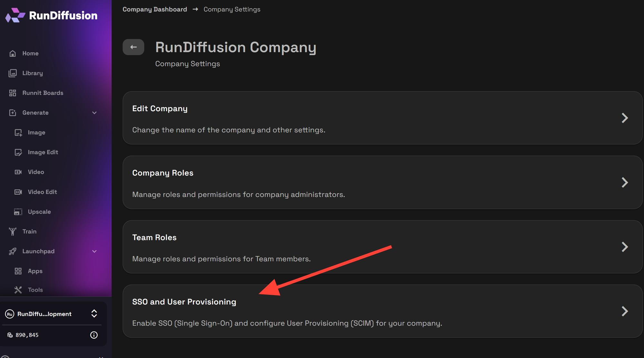Screen dimensions: 644x358
Task: Select the Video Edit tool
Action: tap(42, 192)
